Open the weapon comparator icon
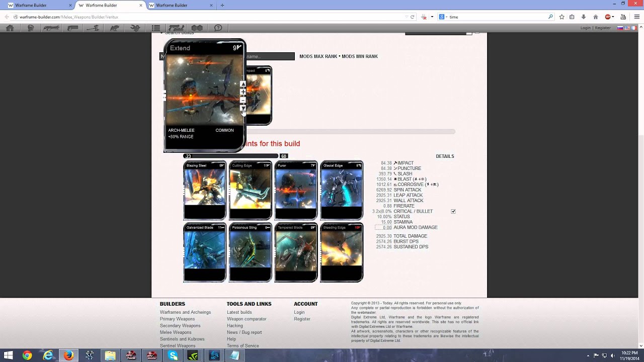The width and height of the screenshot is (644, 362). click(177, 28)
